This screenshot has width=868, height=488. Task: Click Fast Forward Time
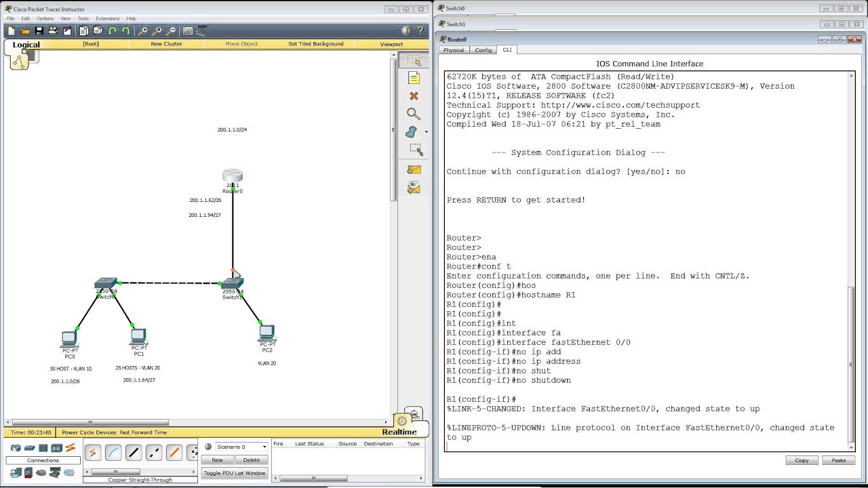(x=143, y=432)
